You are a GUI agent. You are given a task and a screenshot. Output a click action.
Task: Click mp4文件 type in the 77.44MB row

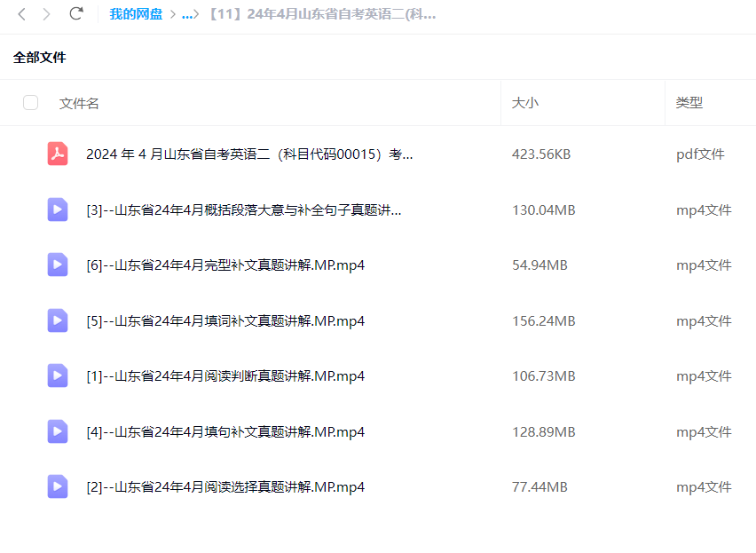[x=704, y=487]
